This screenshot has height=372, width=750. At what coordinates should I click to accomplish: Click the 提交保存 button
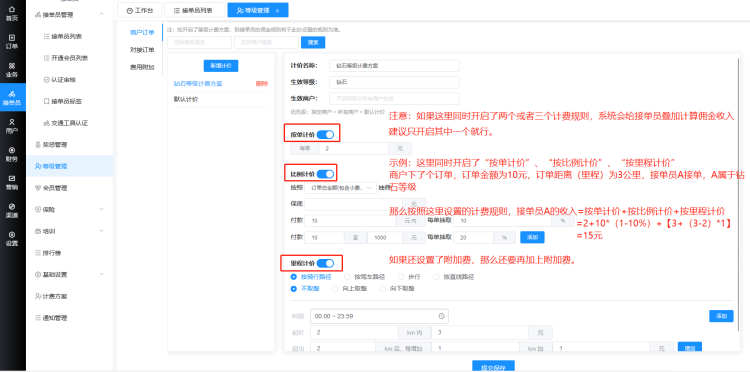point(493,367)
